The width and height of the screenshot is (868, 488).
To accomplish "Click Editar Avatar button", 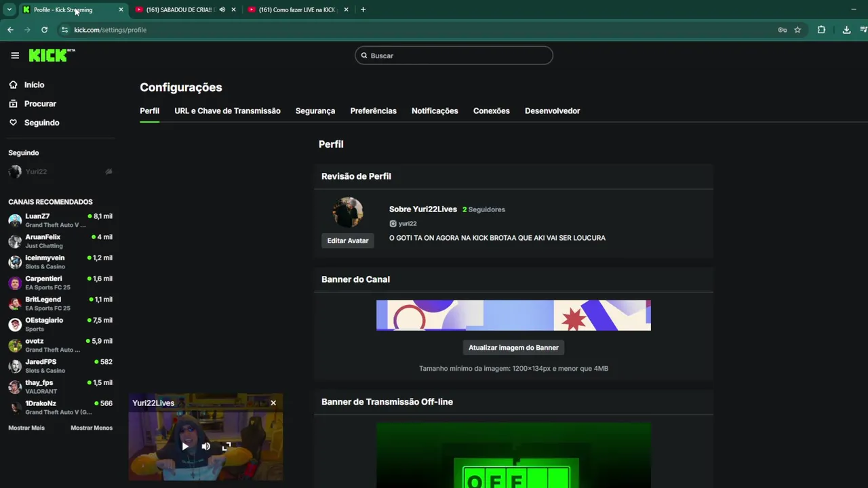I will [x=348, y=241].
